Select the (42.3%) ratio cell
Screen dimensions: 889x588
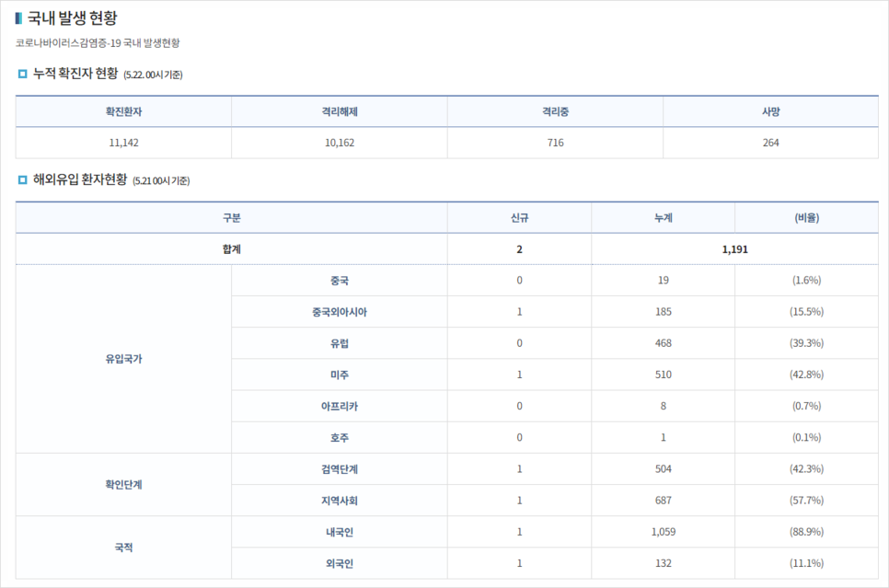807,469
